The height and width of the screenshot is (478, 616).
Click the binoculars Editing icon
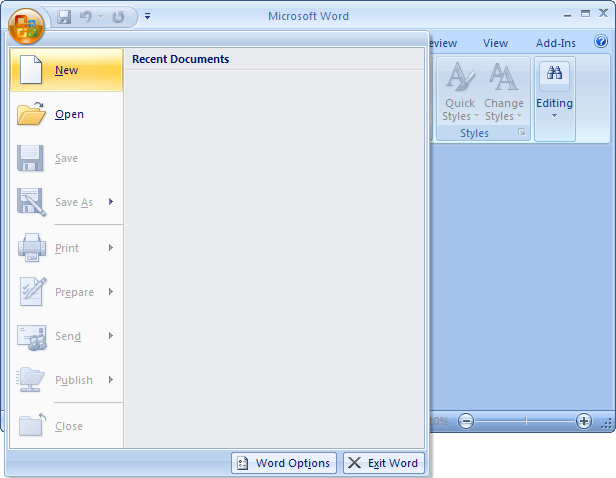(x=554, y=73)
